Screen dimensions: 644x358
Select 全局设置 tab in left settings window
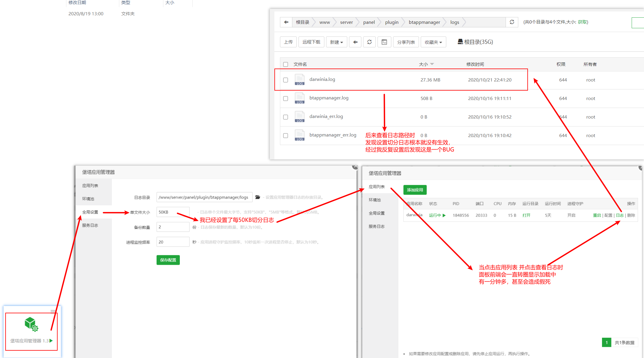click(x=90, y=212)
